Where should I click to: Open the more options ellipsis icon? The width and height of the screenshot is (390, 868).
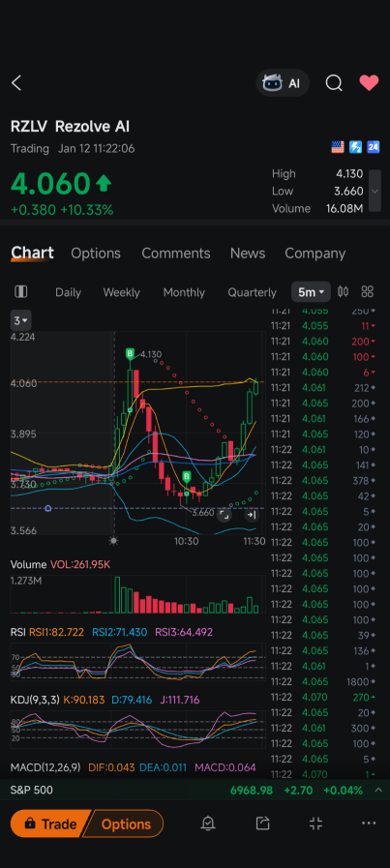pos(369,823)
